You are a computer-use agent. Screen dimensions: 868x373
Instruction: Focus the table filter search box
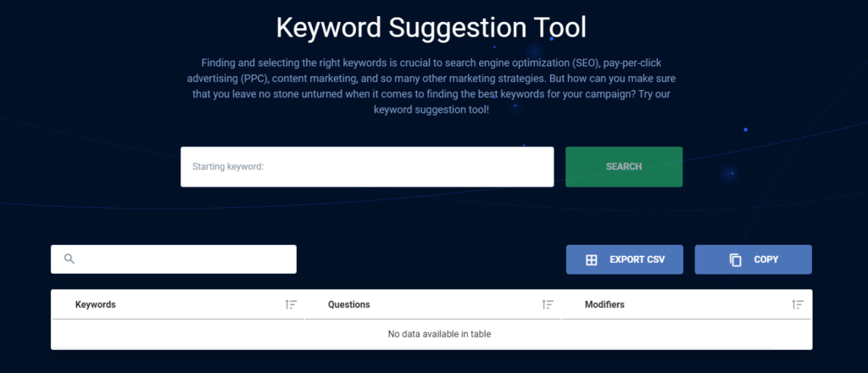coord(174,259)
